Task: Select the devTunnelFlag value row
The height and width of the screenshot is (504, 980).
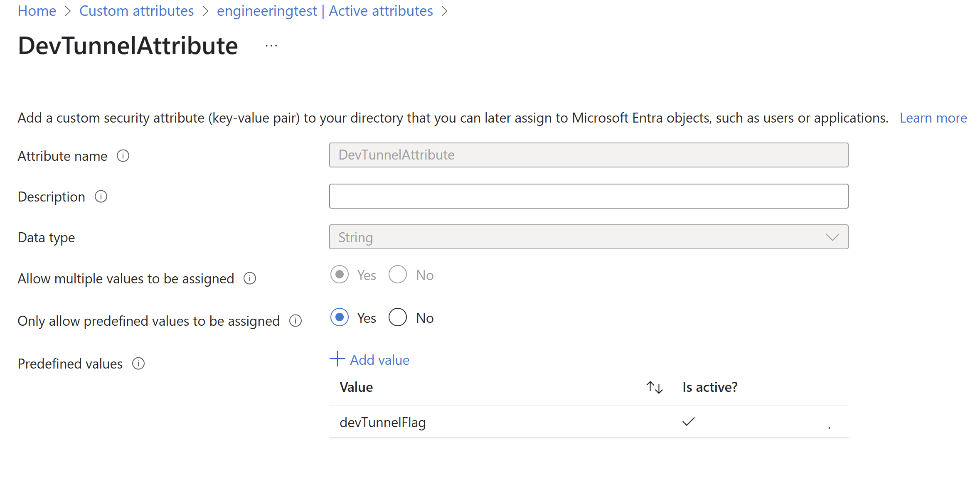Action: [x=588, y=422]
